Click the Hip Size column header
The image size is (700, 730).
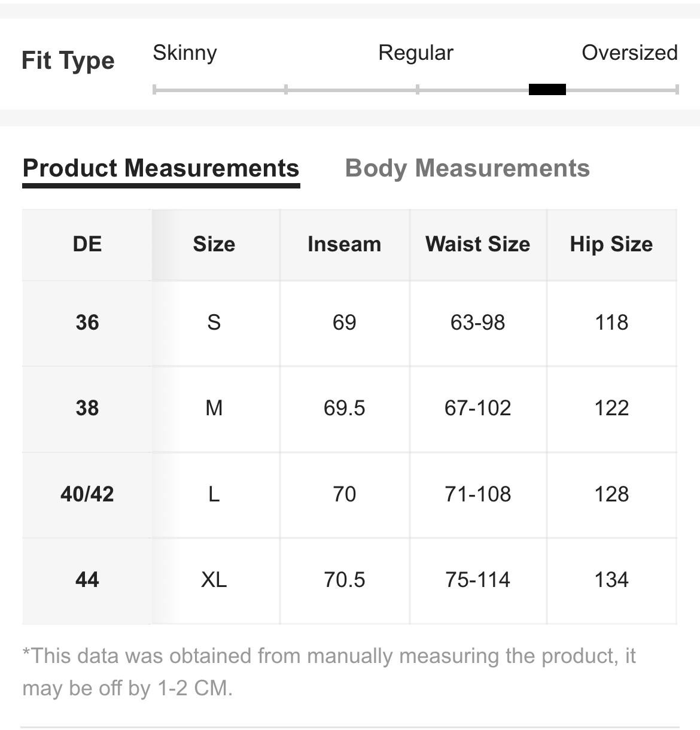pyautogui.click(x=611, y=244)
